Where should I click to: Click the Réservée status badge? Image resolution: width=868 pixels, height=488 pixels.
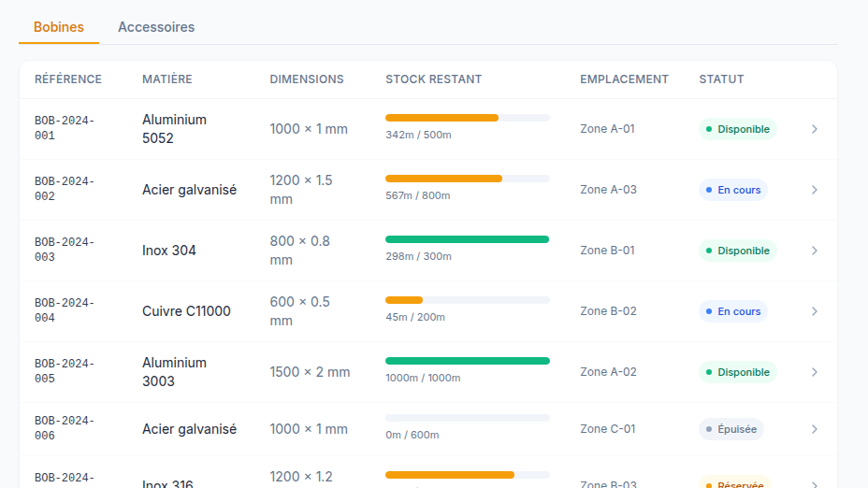[734, 482]
